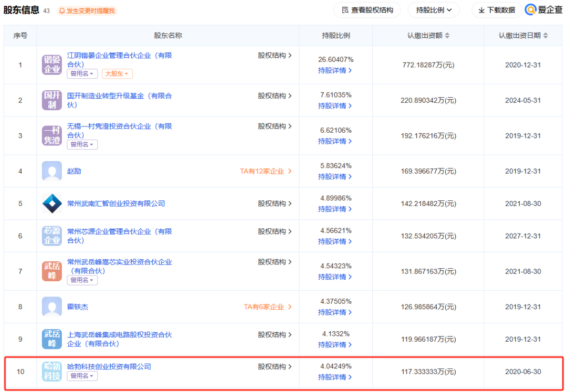Click the 常州武南汇智 diamond logo
The image size is (567, 392).
(x=51, y=204)
